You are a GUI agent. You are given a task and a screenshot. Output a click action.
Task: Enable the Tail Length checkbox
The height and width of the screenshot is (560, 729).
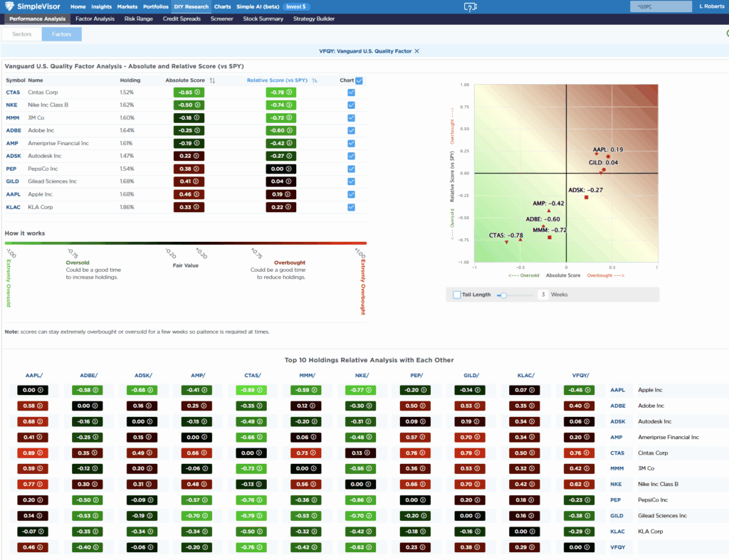click(x=457, y=294)
